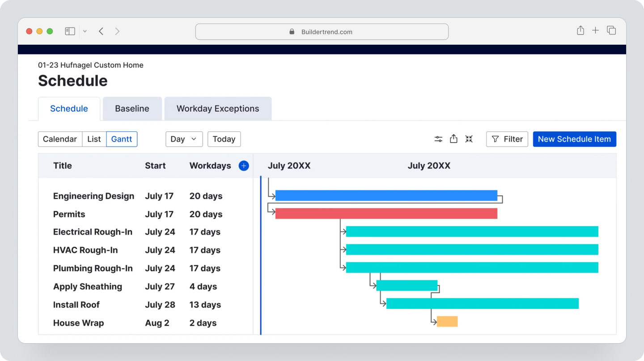Open the Workday Exceptions tab
Viewport: 644px width, 361px height.
pos(218,108)
